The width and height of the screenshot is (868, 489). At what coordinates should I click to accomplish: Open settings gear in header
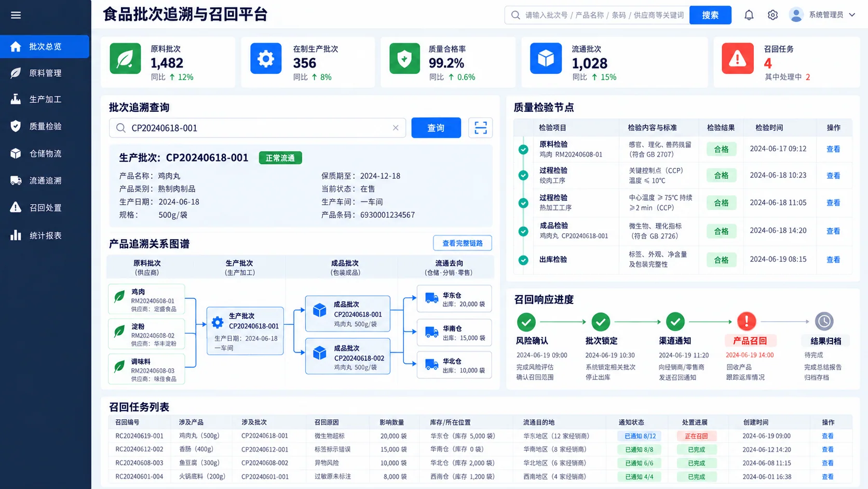click(772, 15)
